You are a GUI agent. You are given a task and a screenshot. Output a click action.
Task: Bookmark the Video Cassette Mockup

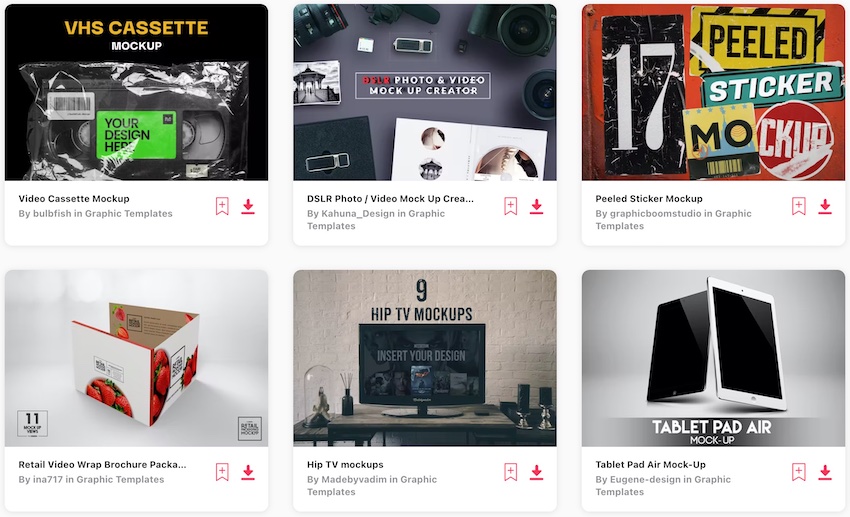coord(222,206)
